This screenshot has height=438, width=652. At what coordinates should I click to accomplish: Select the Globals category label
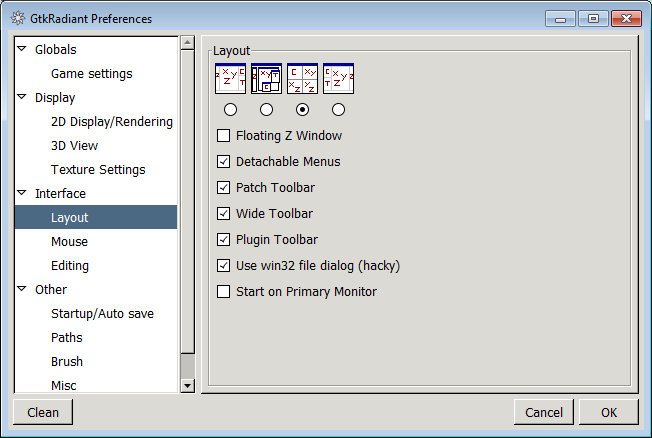tap(56, 49)
